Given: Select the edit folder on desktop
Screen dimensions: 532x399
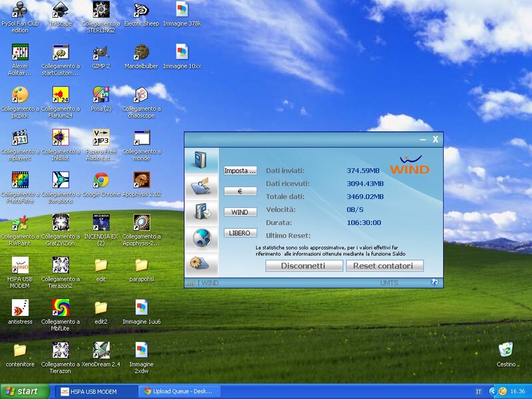Looking at the screenshot, I should [x=101, y=270].
